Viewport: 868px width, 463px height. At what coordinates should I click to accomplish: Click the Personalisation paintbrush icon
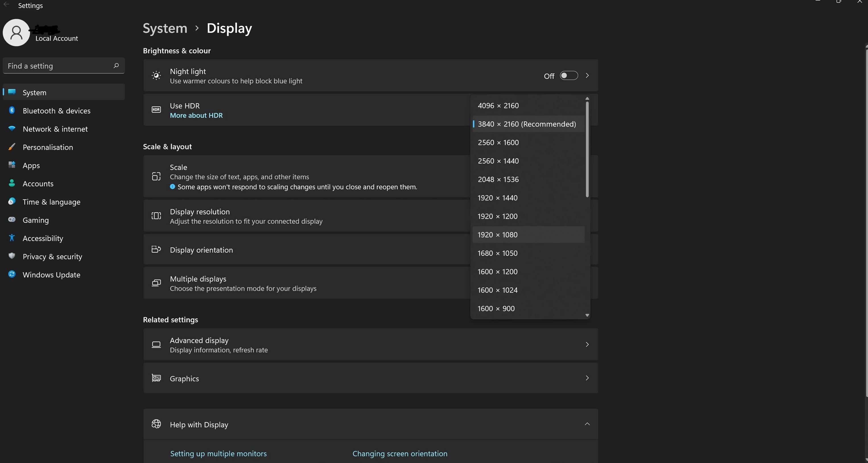[12, 147]
